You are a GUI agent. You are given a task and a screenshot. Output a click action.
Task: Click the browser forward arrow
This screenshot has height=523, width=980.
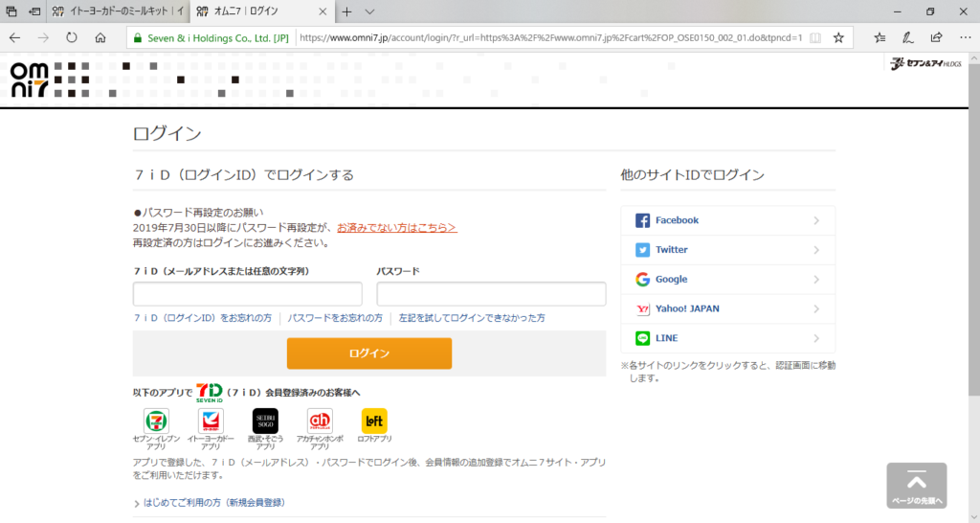pyautogui.click(x=43, y=37)
